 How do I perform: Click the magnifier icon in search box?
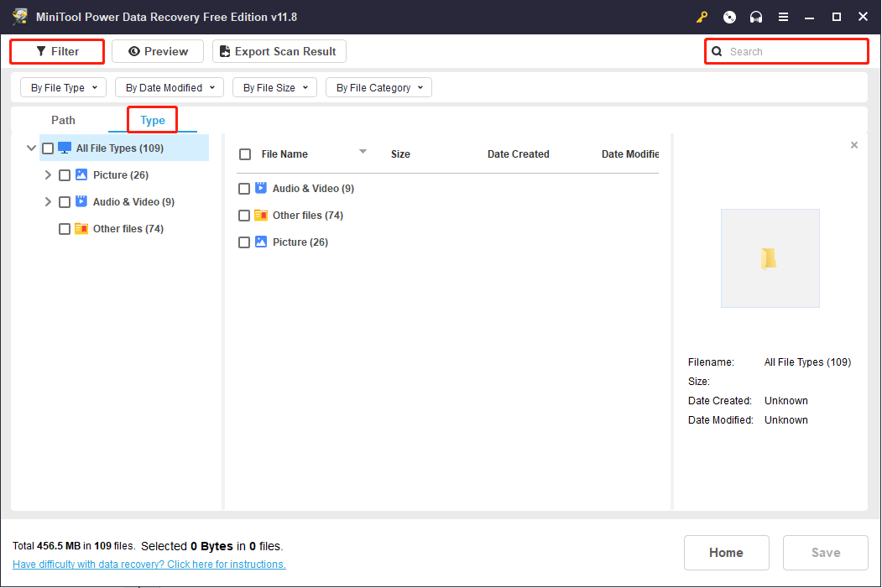pyautogui.click(x=717, y=52)
